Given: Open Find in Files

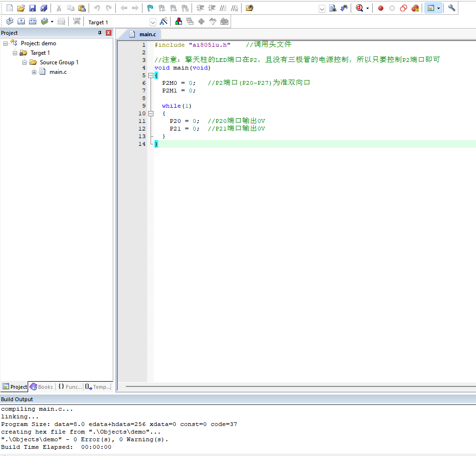Looking at the screenshot, I should click(250, 8).
